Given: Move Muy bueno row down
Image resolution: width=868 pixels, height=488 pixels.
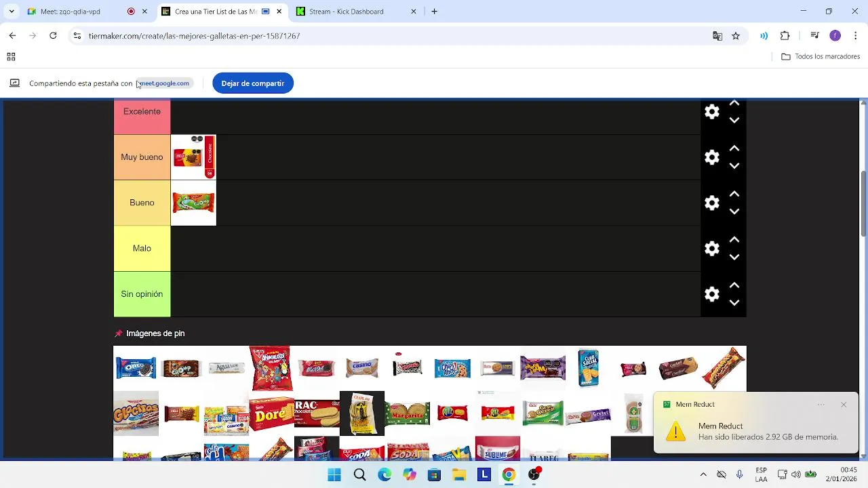Looking at the screenshot, I should 734,166.
